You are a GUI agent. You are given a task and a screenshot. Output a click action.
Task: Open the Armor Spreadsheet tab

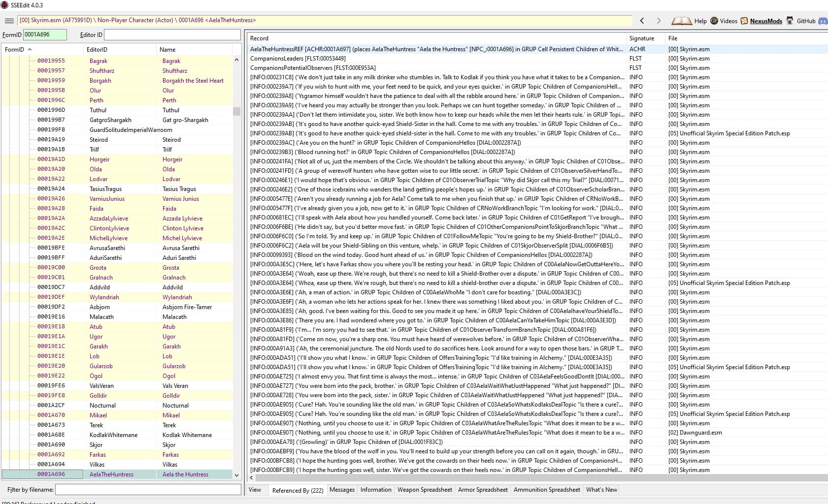483,489
